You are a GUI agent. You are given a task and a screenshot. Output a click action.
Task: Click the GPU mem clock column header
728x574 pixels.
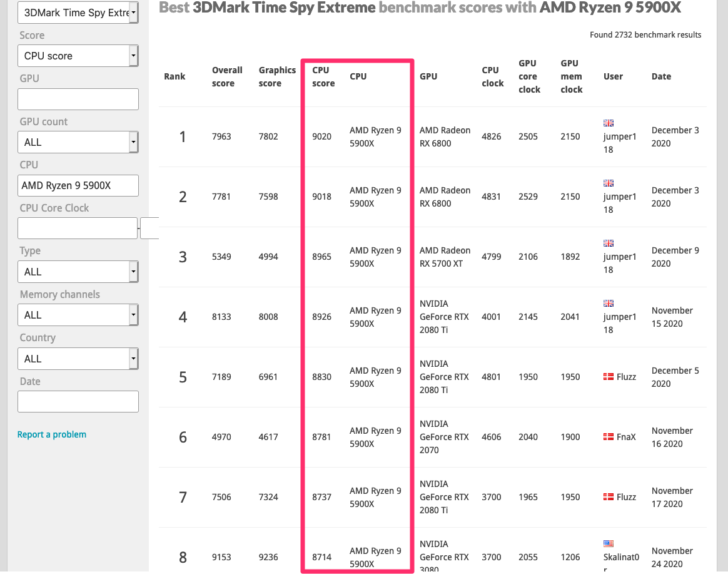coord(572,77)
